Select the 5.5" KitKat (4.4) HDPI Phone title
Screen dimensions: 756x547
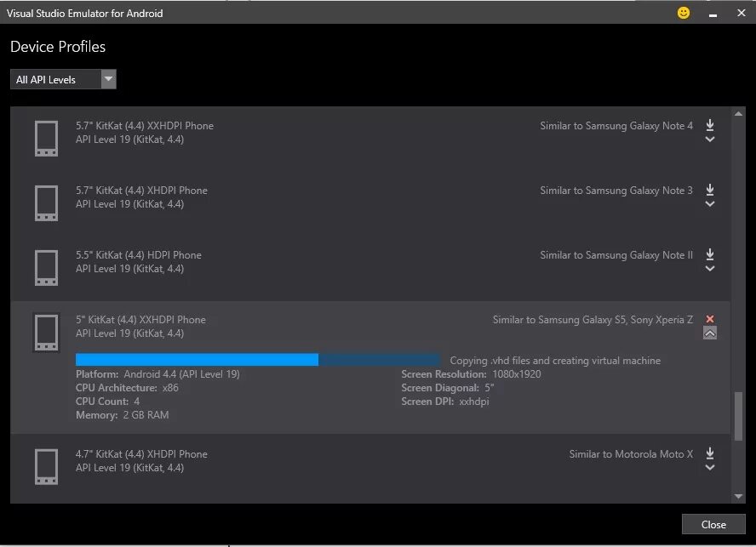(139, 255)
